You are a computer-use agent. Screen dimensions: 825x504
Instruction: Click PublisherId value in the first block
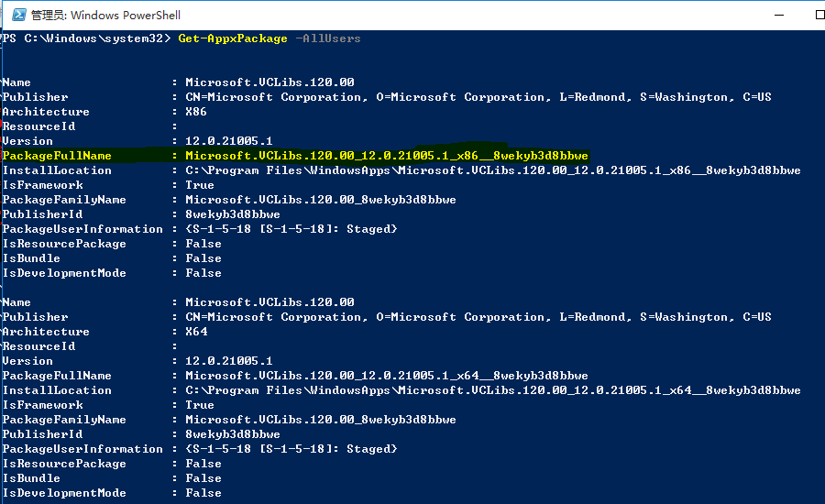(x=232, y=214)
